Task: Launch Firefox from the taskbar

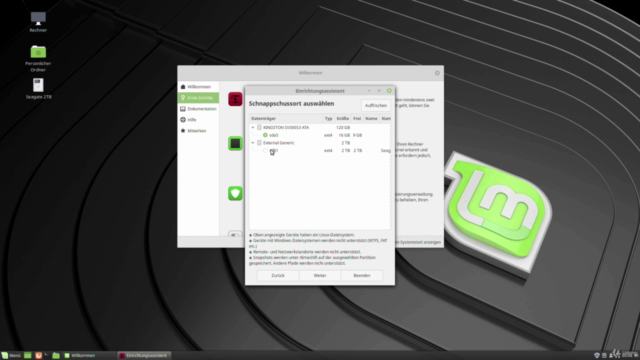Action: click(38, 356)
